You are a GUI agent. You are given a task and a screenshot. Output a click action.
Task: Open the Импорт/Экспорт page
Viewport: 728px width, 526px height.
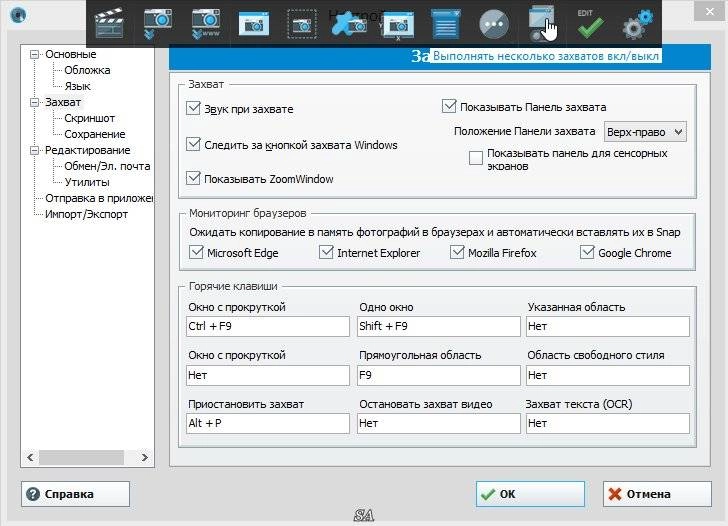[x=86, y=214]
